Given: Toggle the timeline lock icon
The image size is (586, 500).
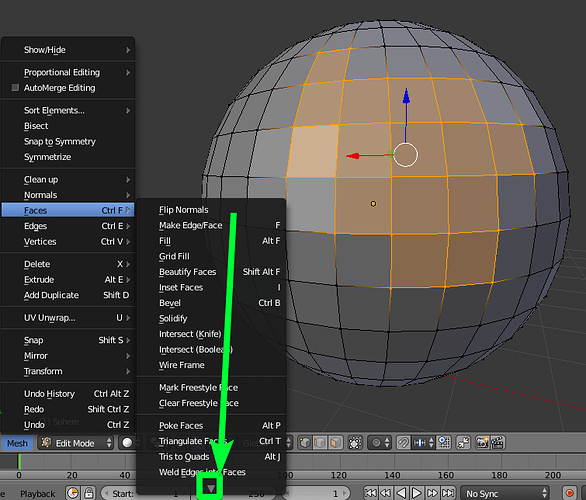Looking at the screenshot, I should [x=89, y=493].
